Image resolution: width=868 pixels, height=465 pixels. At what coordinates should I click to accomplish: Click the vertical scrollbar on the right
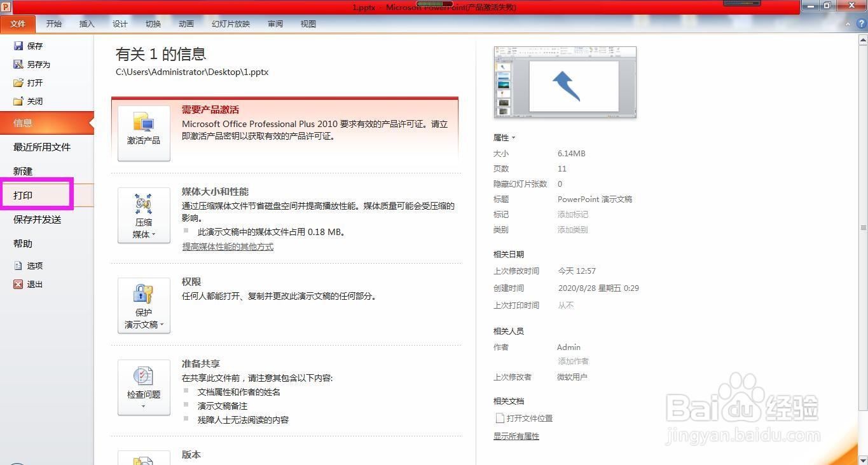[863, 227]
